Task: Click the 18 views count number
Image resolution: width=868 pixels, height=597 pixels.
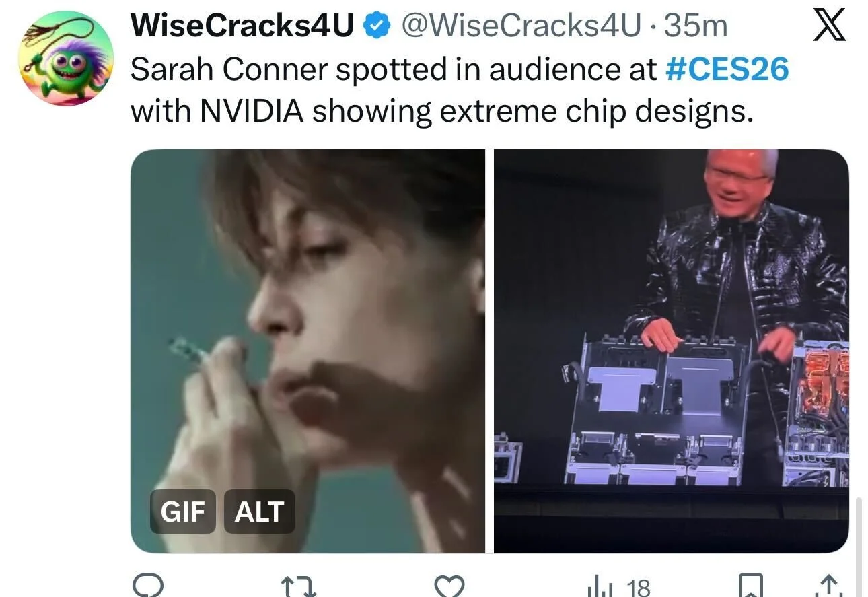Action: [x=638, y=588]
